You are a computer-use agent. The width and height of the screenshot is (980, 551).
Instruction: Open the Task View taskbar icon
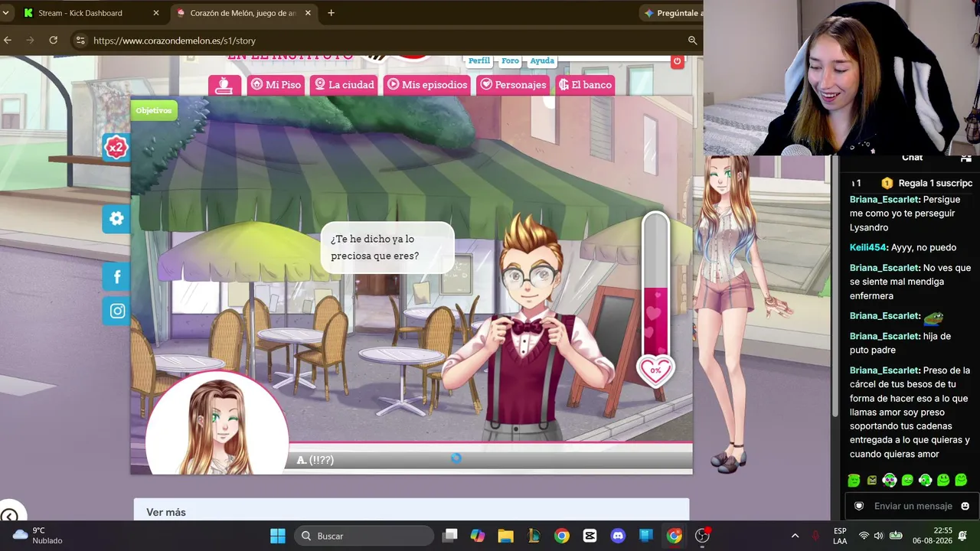pos(449,536)
